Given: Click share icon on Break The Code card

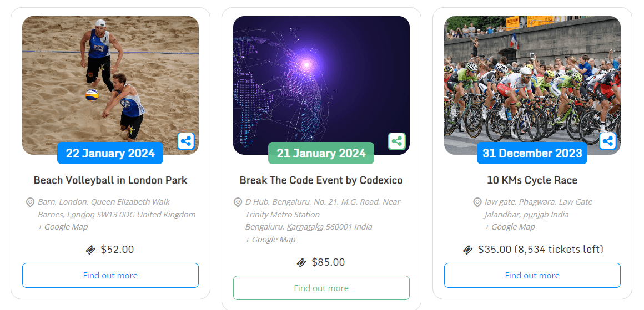Looking at the screenshot, I should [396, 141].
